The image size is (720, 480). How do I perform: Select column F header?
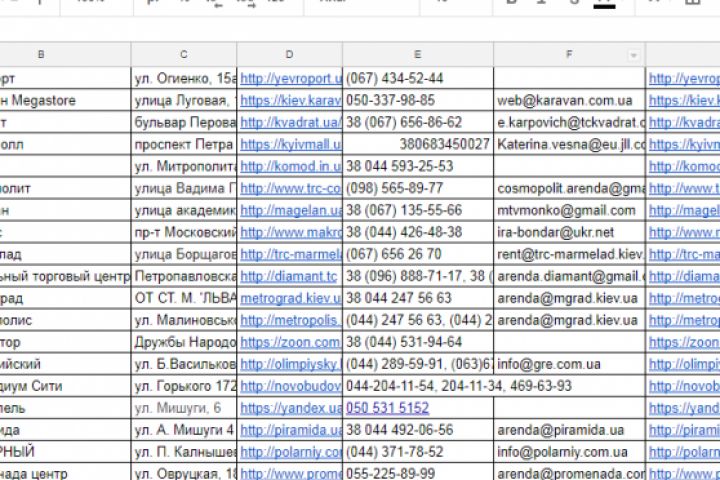tap(569, 55)
